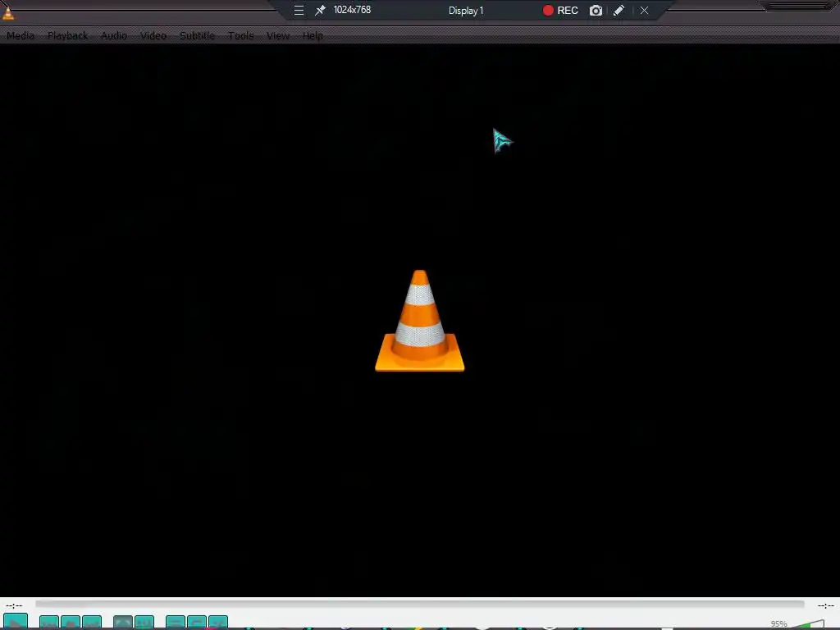Viewport: 840px width, 630px height.
Task: Click the elapsed time label on the left
Action: click(14, 605)
